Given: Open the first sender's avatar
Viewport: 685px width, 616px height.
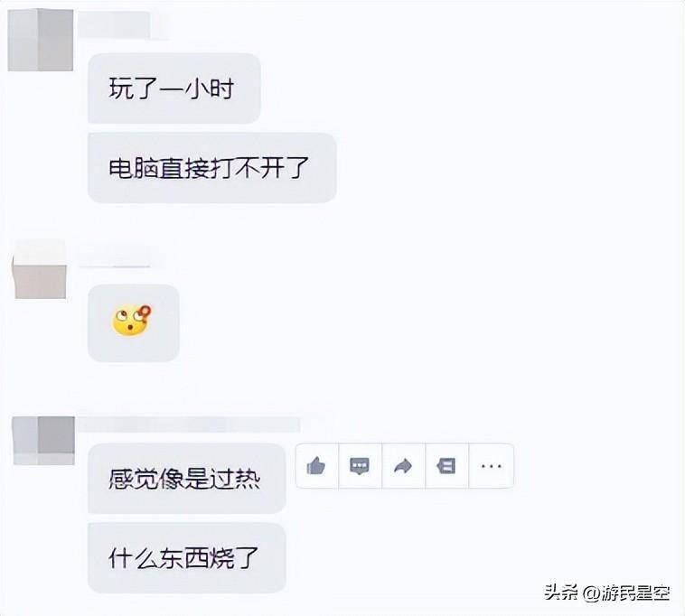Looking at the screenshot, I should (x=40, y=40).
